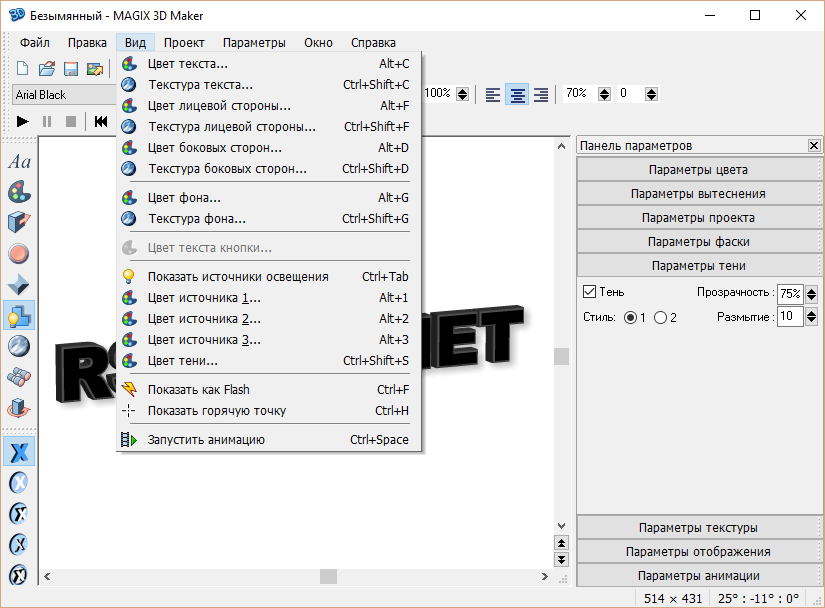Open the Параметры menu
This screenshot has height=608, width=825.
pos(254,43)
